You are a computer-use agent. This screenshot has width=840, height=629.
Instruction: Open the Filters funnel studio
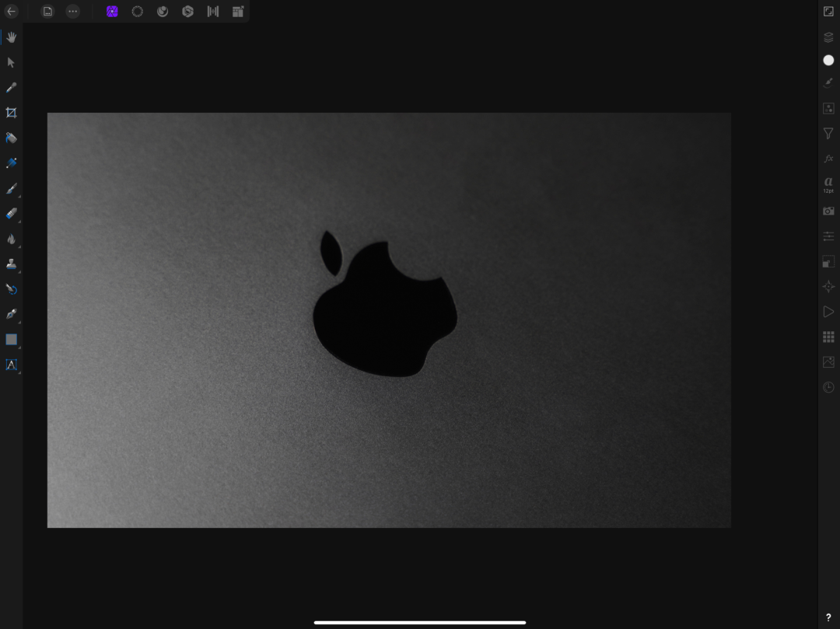click(828, 133)
